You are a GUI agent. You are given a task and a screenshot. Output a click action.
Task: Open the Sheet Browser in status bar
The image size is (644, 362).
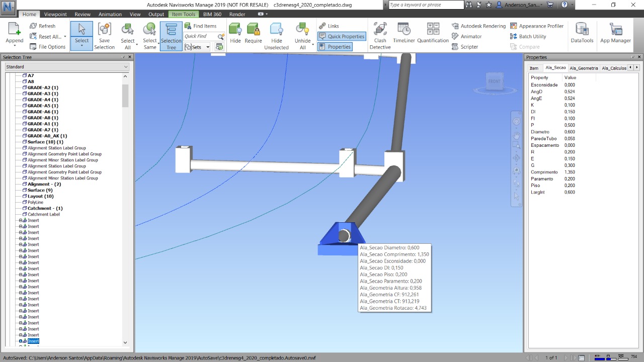pos(581,358)
